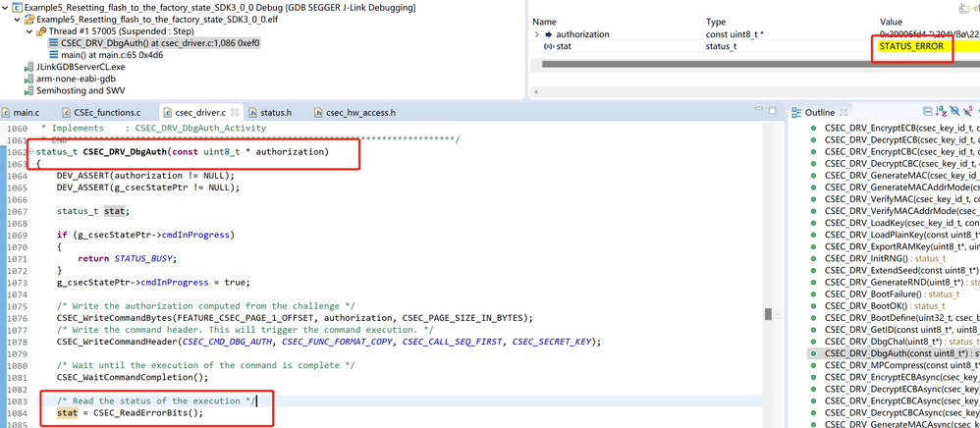Click the main.c file tab icon

(6, 113)
